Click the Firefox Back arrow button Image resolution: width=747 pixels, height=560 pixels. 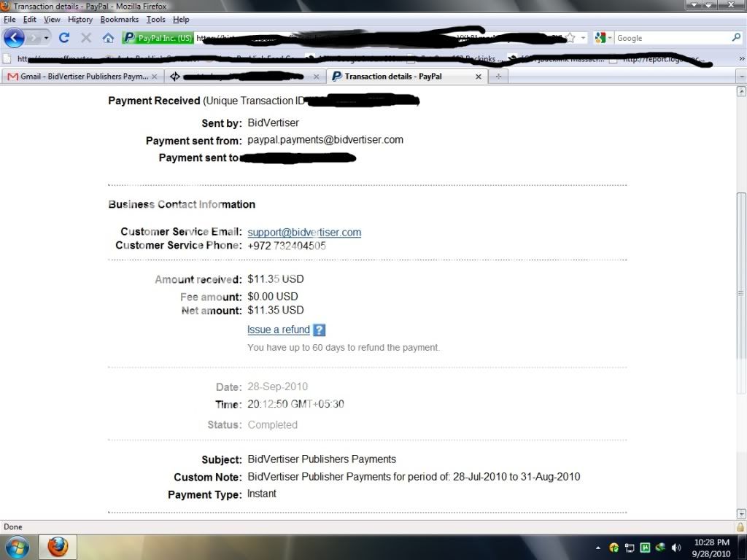click(14, 38)
